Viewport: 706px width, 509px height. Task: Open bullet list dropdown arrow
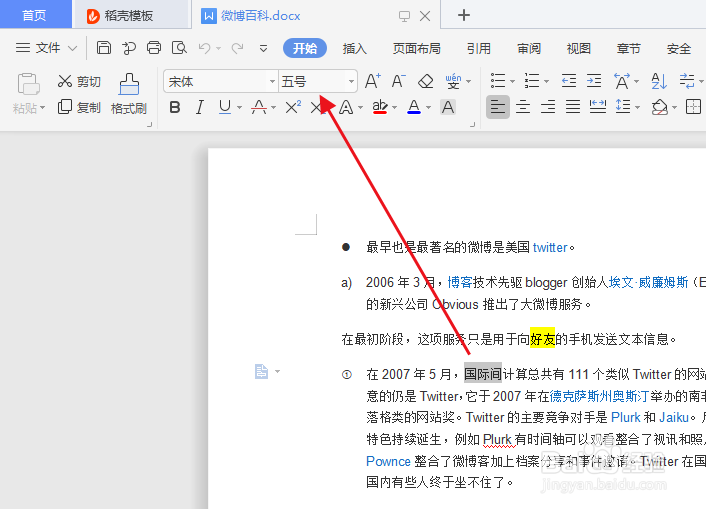[512, 82]
